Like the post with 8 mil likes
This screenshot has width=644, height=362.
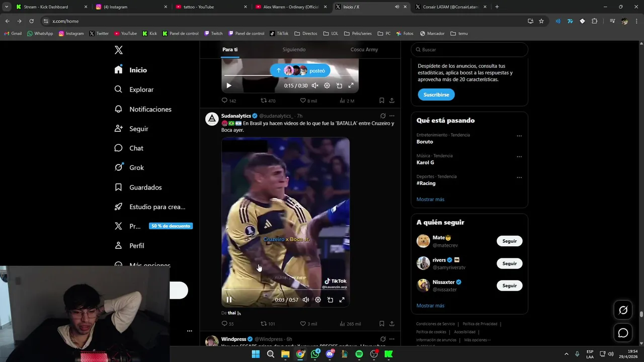click(308, 101)
